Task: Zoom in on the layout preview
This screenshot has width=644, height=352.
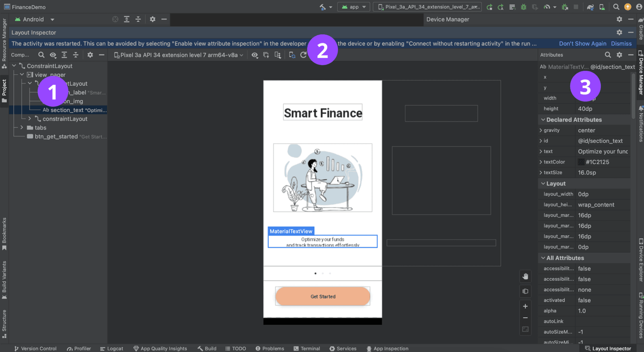Action: [x=525, y=306]
